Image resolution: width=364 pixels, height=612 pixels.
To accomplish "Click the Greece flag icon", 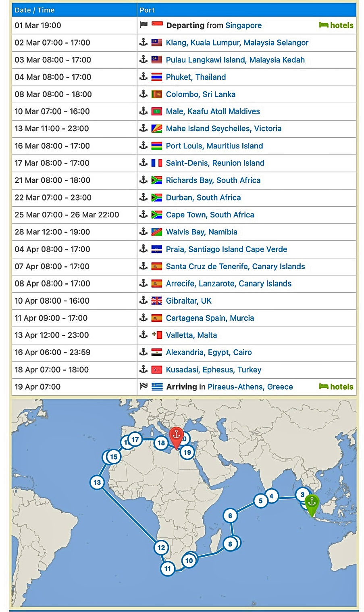I will coord(157,386).
